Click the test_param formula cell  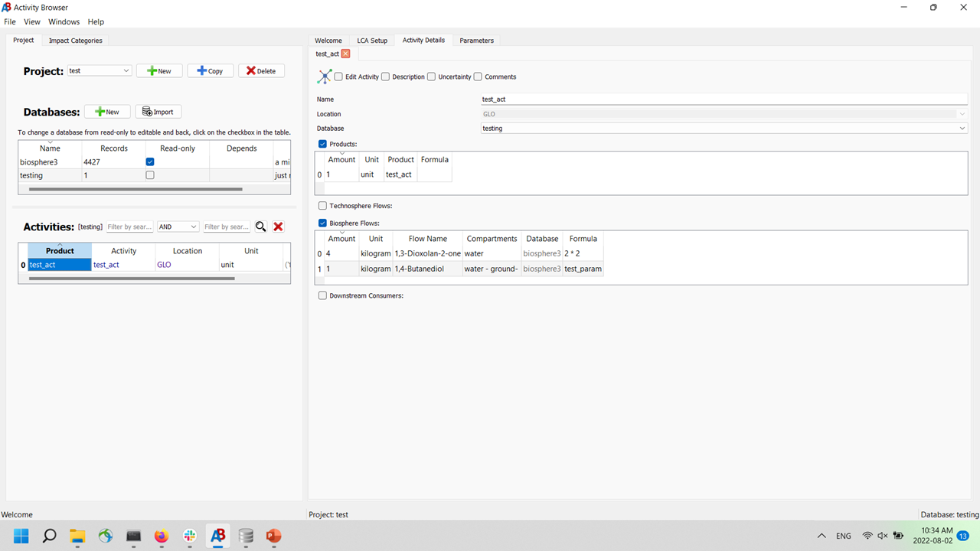pos(583,269)
